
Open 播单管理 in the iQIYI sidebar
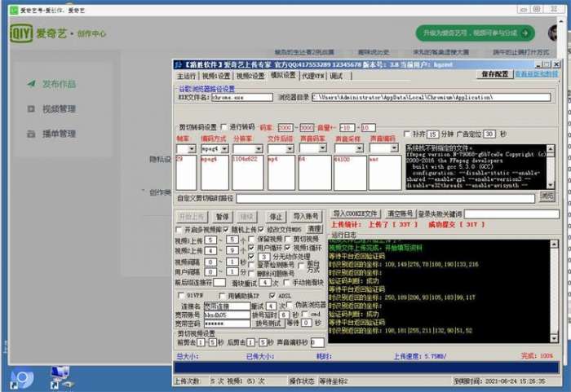point(59,134)
